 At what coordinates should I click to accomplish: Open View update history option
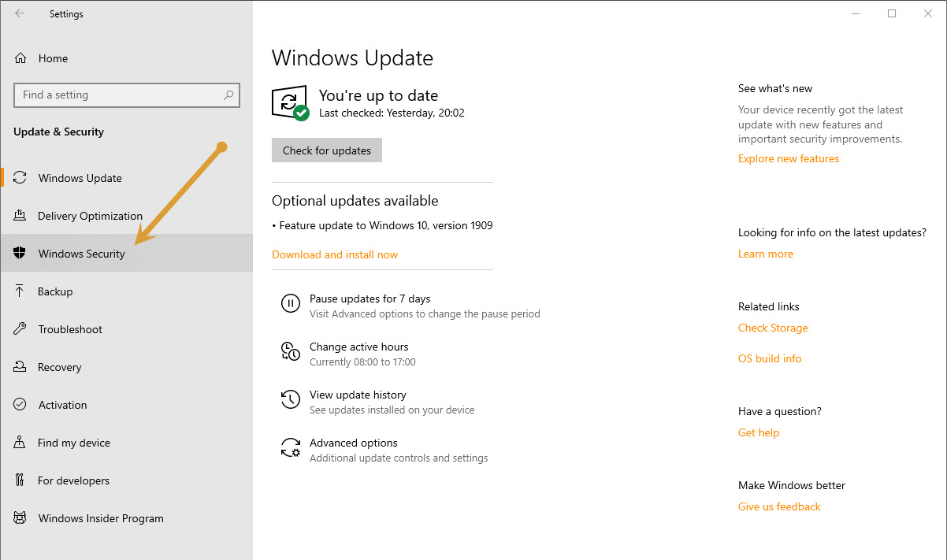[x=358, y=395]
